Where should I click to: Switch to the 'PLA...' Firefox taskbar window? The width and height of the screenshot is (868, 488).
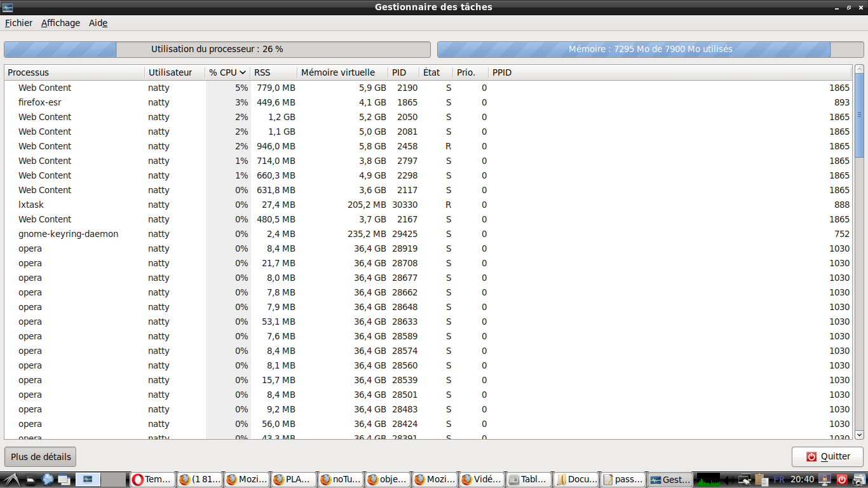(294, 480)
